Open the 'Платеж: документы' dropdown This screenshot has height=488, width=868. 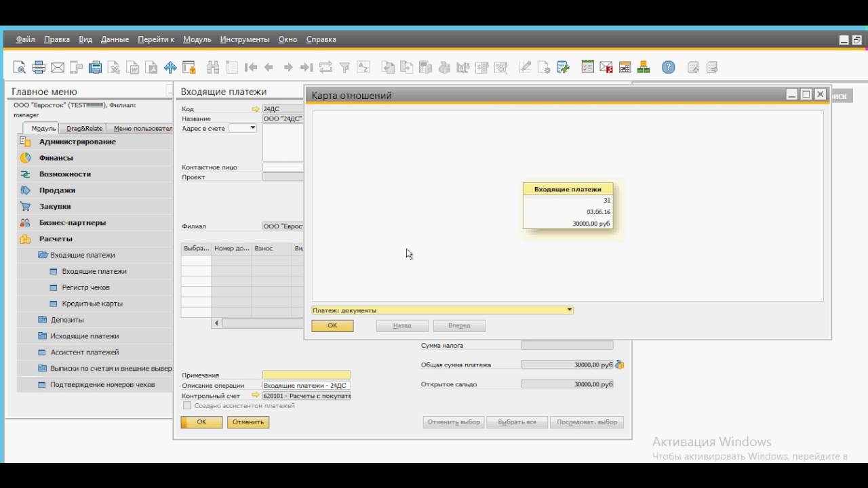coord(570,310)
